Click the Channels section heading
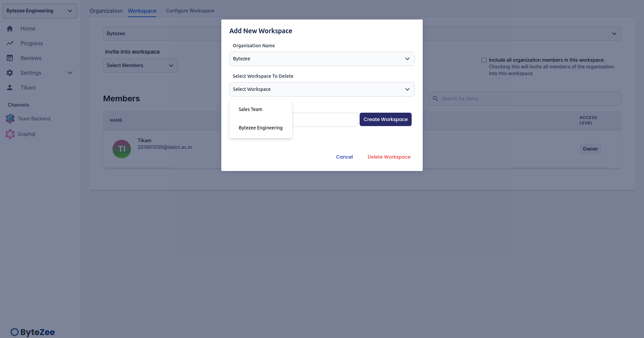Viewport: 644px width, 338px height. point(18,105)
